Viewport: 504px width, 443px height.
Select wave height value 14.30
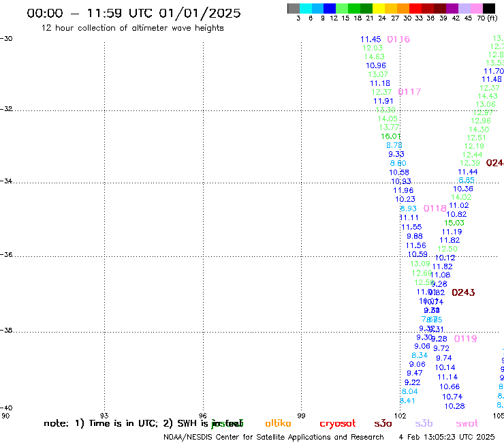[x=479, y=129]
